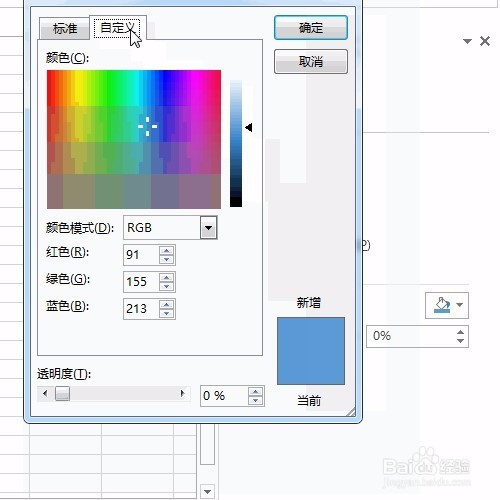Decrease side pane transparency with down arrow

[460, 341]
